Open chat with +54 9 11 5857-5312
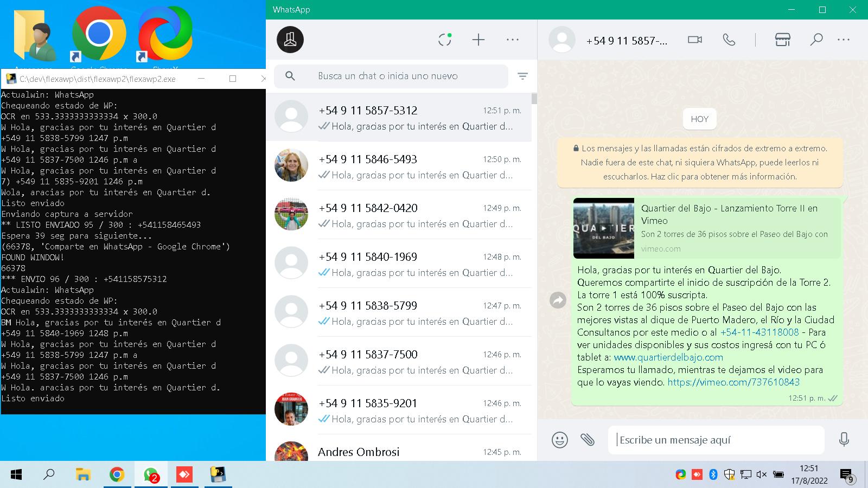The height and width of the screenshot is (488, 868). pos(399,117)
